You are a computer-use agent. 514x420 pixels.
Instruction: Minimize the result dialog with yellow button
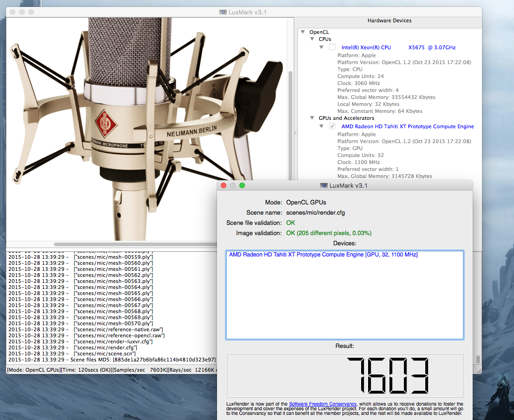point(232,185)
